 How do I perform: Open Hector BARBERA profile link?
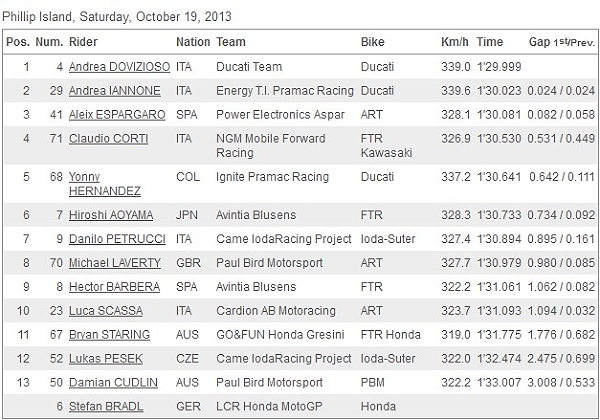click(111, 287)
